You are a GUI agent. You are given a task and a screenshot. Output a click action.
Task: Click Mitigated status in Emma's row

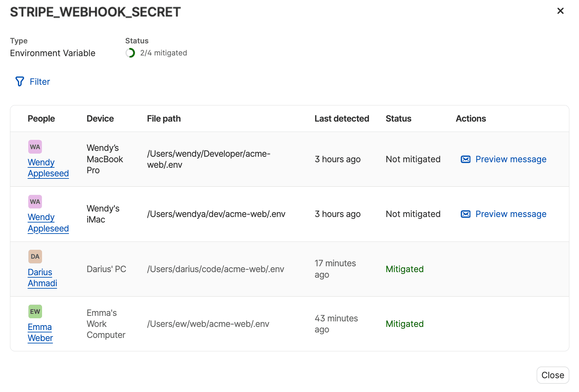pos(405,324)
